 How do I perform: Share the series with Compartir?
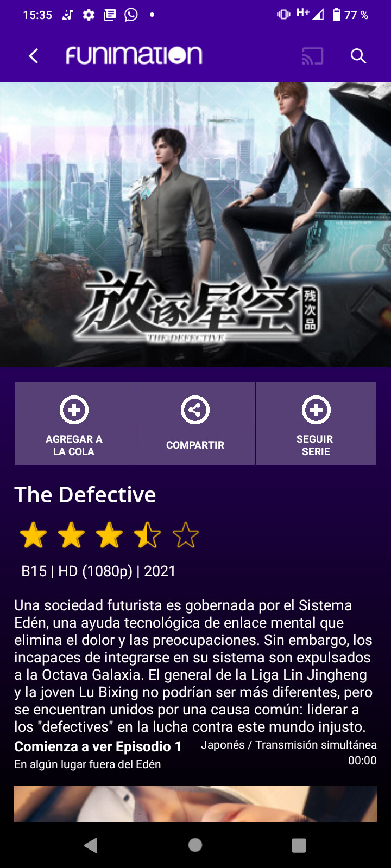195,423
